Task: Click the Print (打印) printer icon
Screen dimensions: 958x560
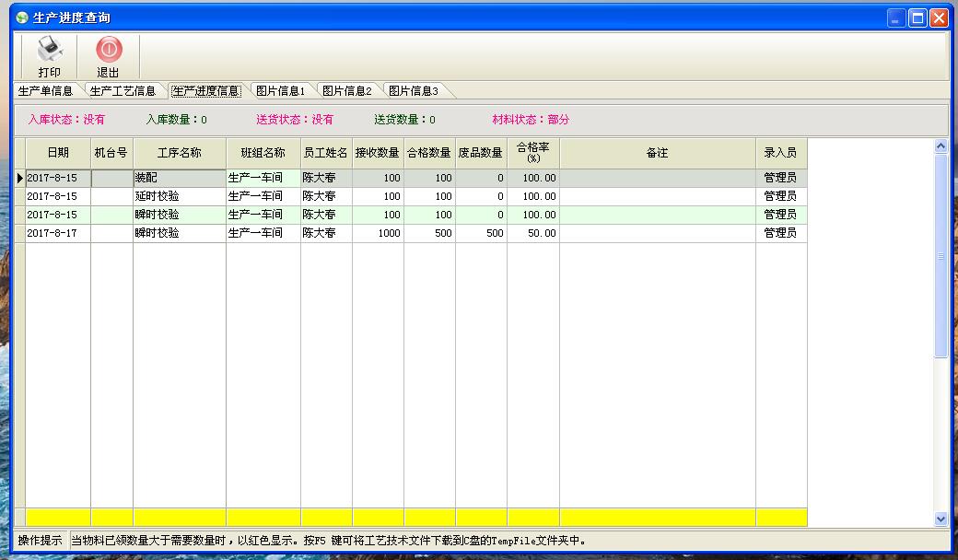Action: click(x=50, y=50)
